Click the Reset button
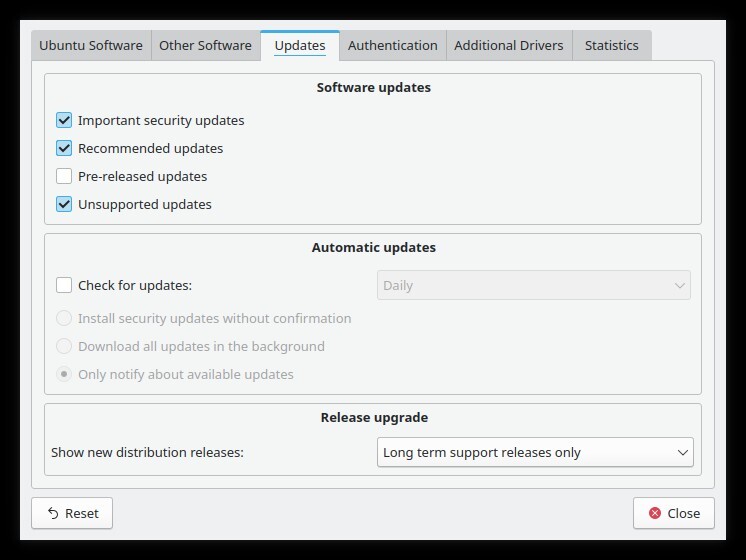Screen dimensions: 746x560 [x=72, y=513]
